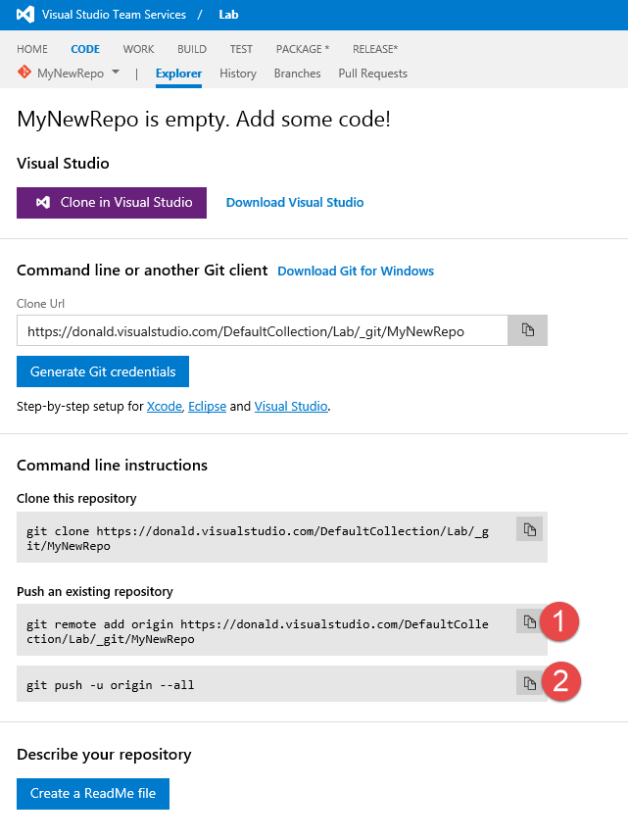Click the Clone in Visual Studio button

(112, 203)
